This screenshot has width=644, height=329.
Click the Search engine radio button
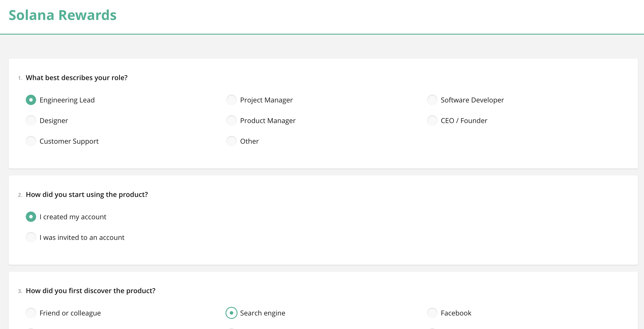(x=231, y=313)
